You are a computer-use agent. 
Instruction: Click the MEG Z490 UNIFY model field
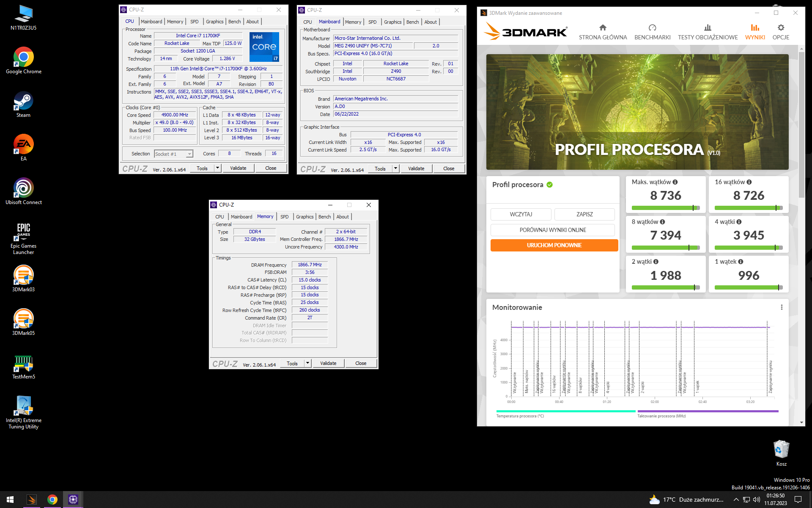pyautogui.click(x=372, y=46)
